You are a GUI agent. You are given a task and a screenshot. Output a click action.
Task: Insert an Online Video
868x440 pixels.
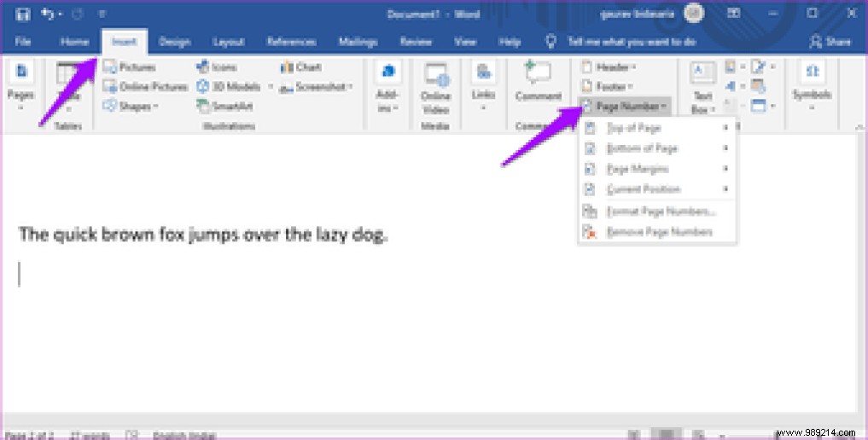(x=435, y=89)
